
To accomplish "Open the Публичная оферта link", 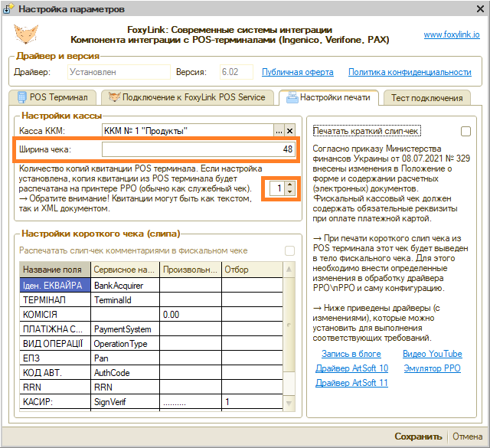I will coord(297,72).
